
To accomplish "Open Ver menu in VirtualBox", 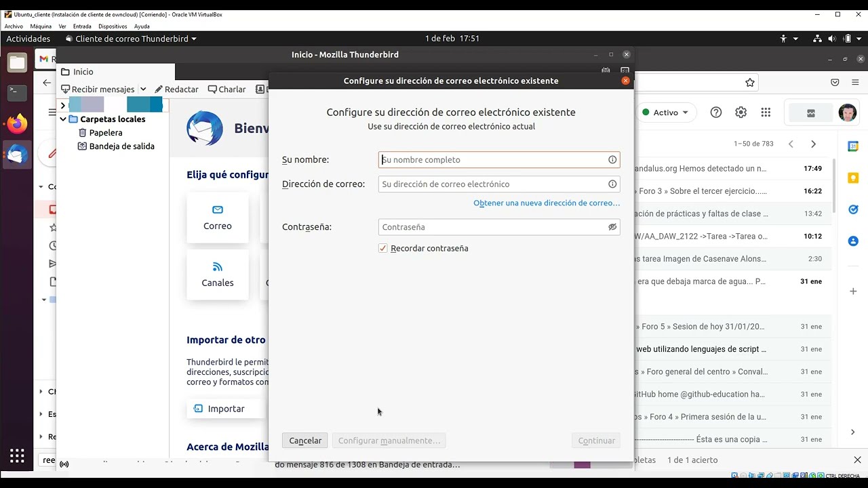I will pyautogui.click(x=62, y=26).
